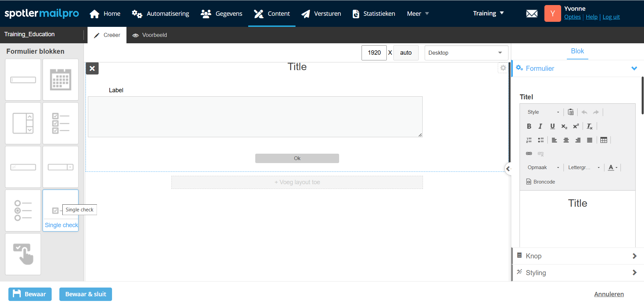Viewport: 644px width, 306px height.
Task: Open the text color picker
Action: pyautogui.click(x=612, y=167)
